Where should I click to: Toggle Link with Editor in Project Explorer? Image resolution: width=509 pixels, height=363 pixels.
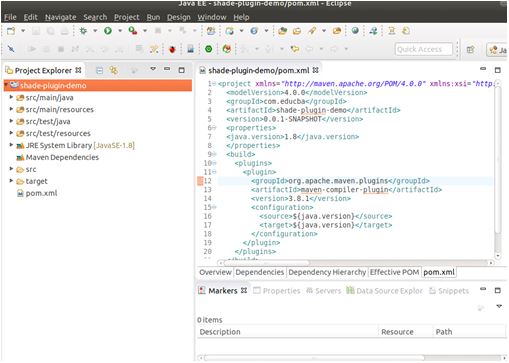click(113, 70)
